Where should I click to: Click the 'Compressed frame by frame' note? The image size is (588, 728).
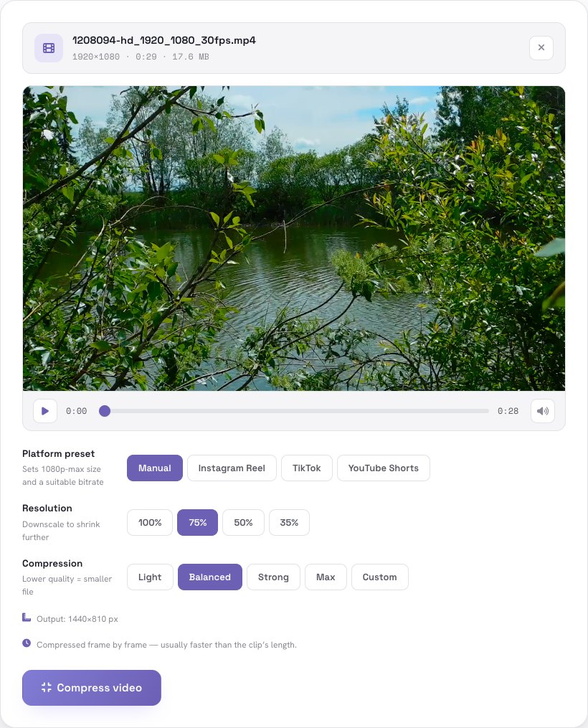[x=166, y=644]
